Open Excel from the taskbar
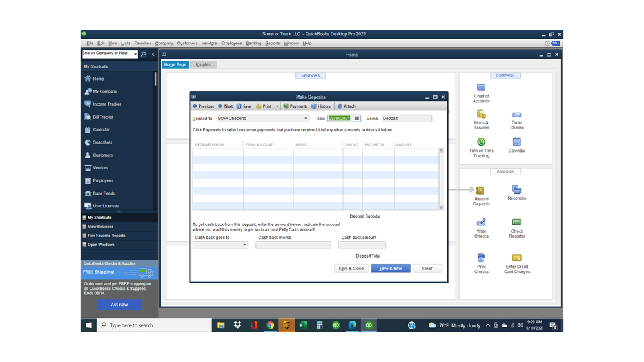This screenshot has width=644, height=362. click(303, 325)
